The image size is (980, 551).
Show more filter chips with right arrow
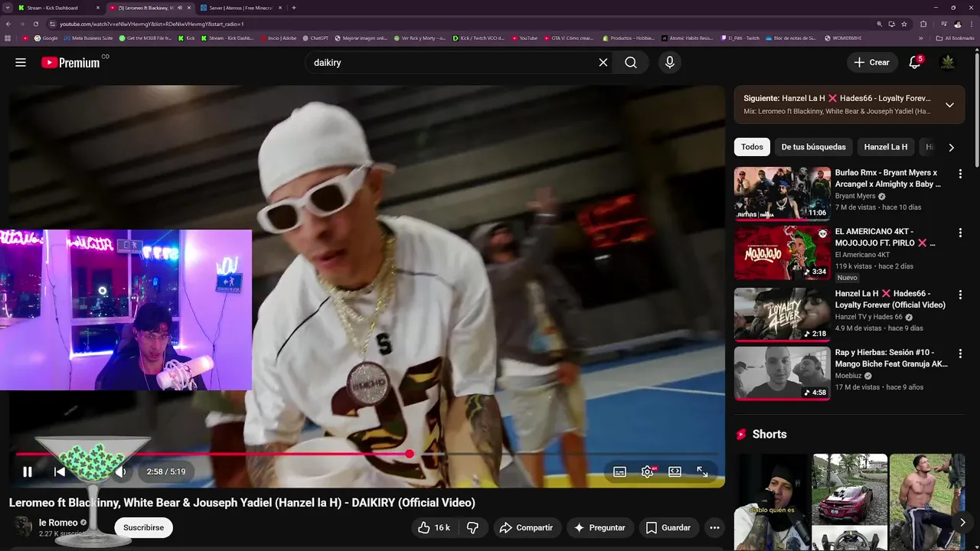point(951,147)
